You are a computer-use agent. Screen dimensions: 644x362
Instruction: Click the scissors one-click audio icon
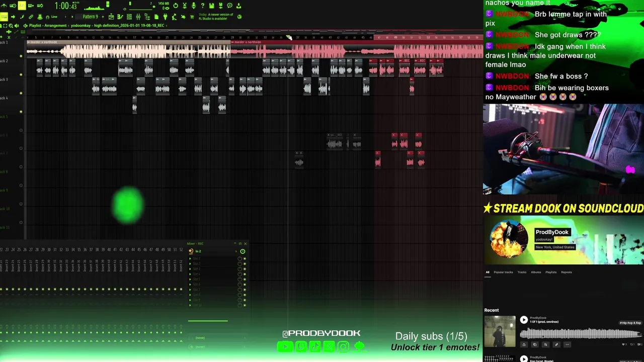[185, 6]
